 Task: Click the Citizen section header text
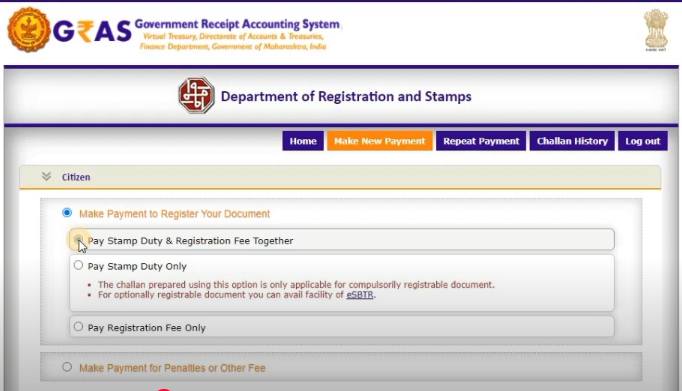click(x=76, y=177)
